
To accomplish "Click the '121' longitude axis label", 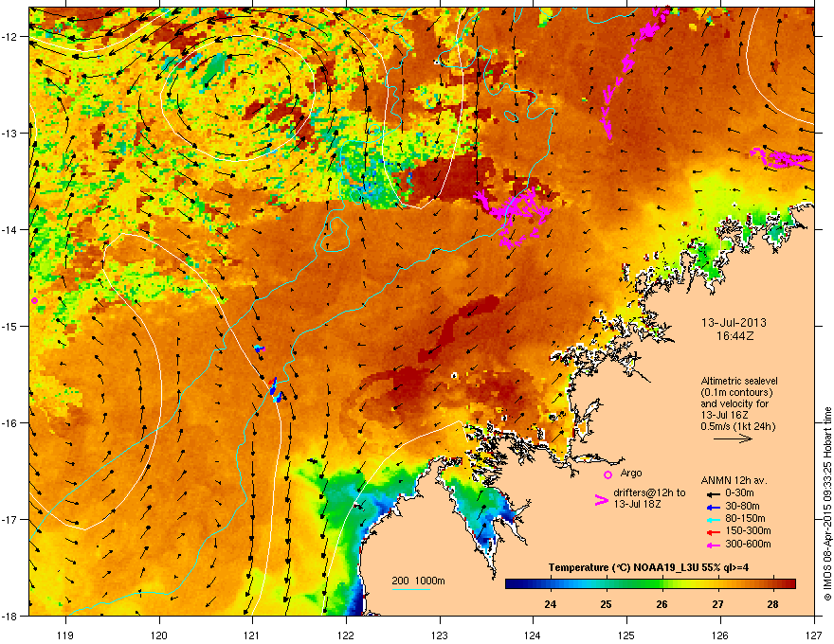I will click(x=252, y=635).
